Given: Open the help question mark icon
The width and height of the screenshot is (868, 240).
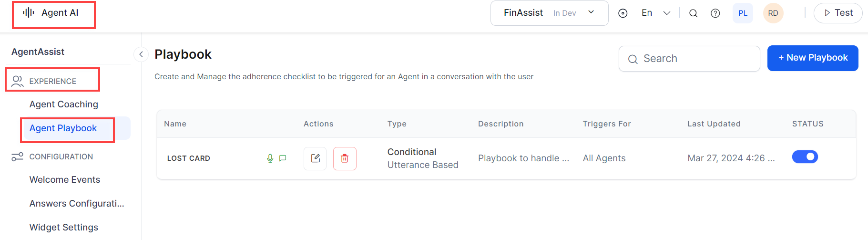Looking at the screenshot, I should pyautogui.click(x=715, y=13).
